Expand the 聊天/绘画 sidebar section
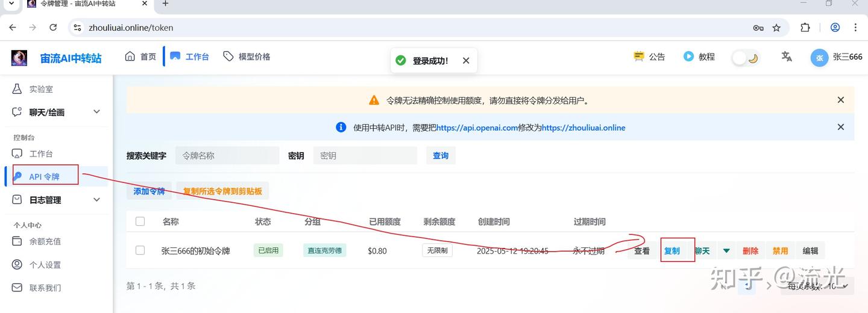Viewport: 868px width, 313px height. pos(57,112)
